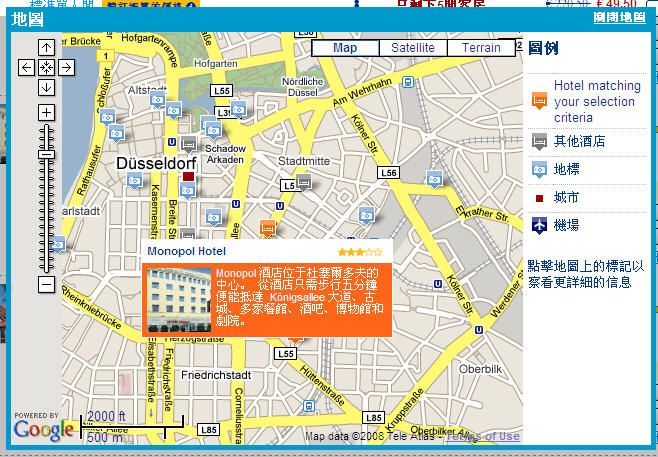This screenshot has width=658, height=457.
Task: Click the Stadtmitte district label
Action: 304,161
